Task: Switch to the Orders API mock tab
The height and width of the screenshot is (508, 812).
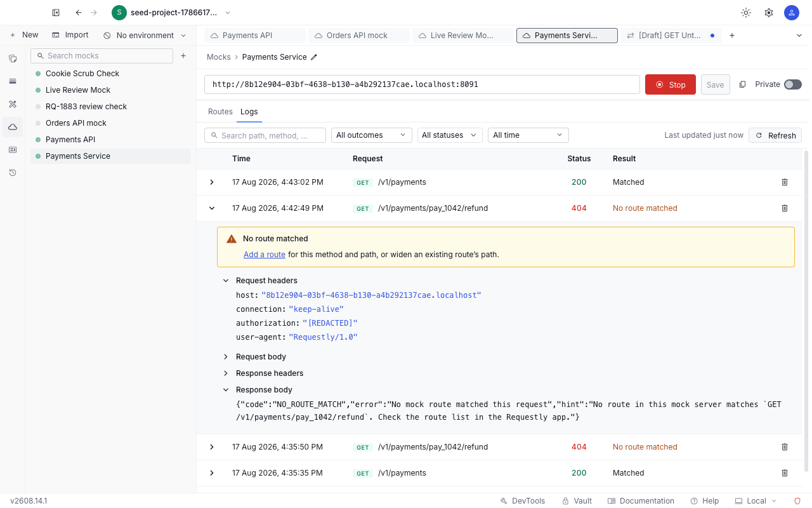Action: 359,36
